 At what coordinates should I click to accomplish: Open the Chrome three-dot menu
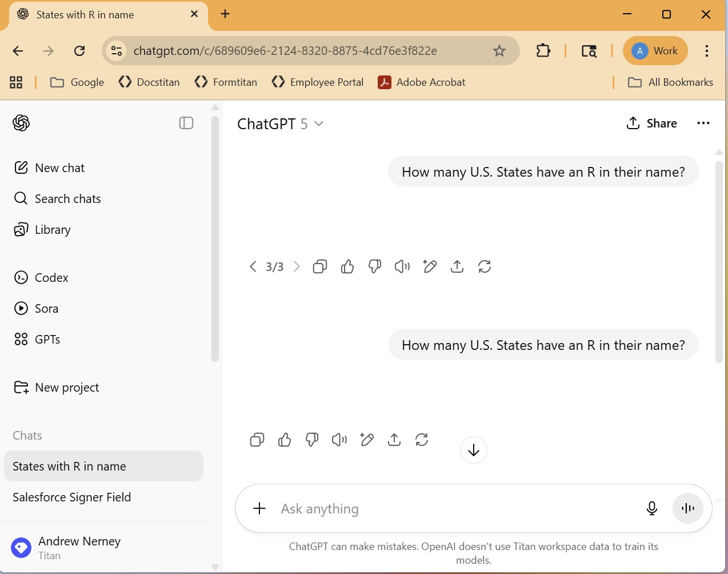pyautogui.click(x=707, y=51)
